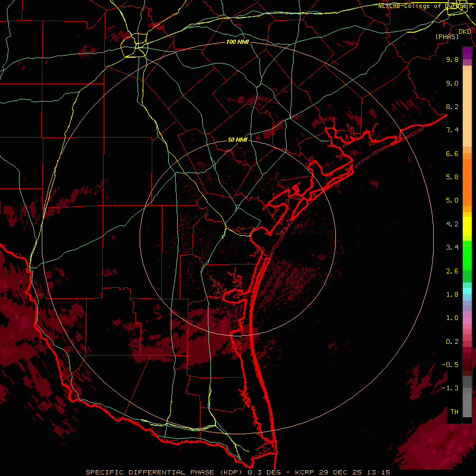Select the 4.2 value on the scale
This screenshot has width=476, height=476.
tap(452, 224)
